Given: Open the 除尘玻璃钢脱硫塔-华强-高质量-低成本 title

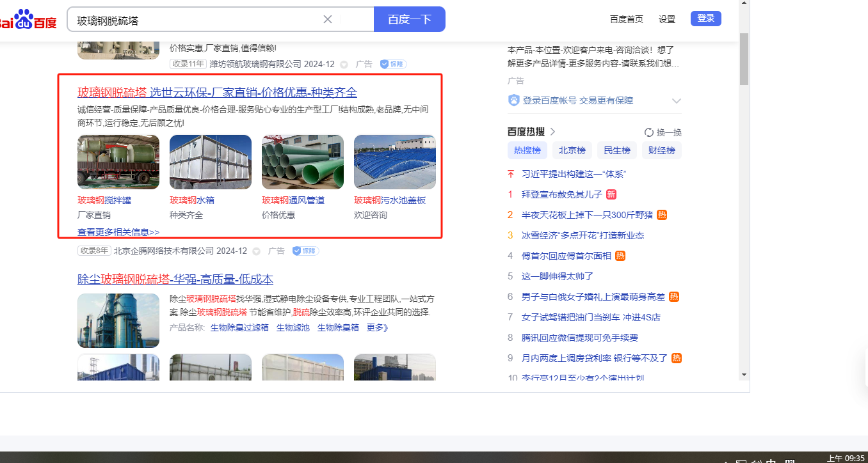Looking at the screenshot, I should pos(175,279).
